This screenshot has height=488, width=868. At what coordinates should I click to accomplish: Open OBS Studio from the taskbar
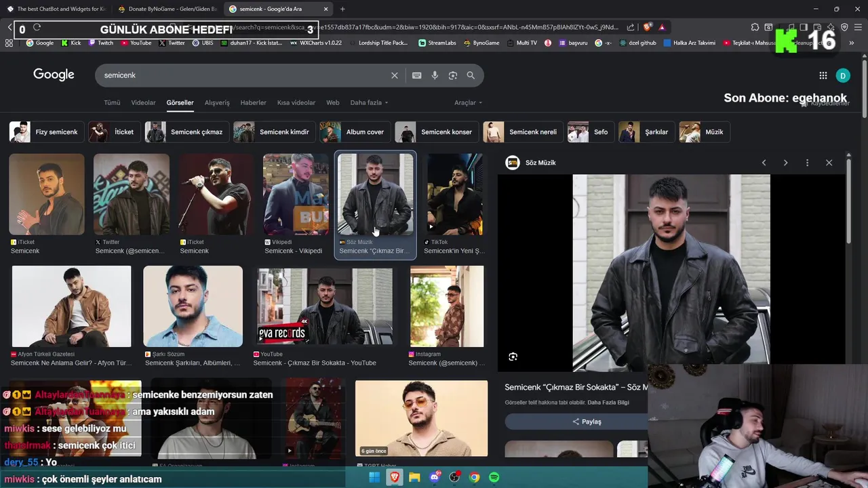click(x=454, y=478)
